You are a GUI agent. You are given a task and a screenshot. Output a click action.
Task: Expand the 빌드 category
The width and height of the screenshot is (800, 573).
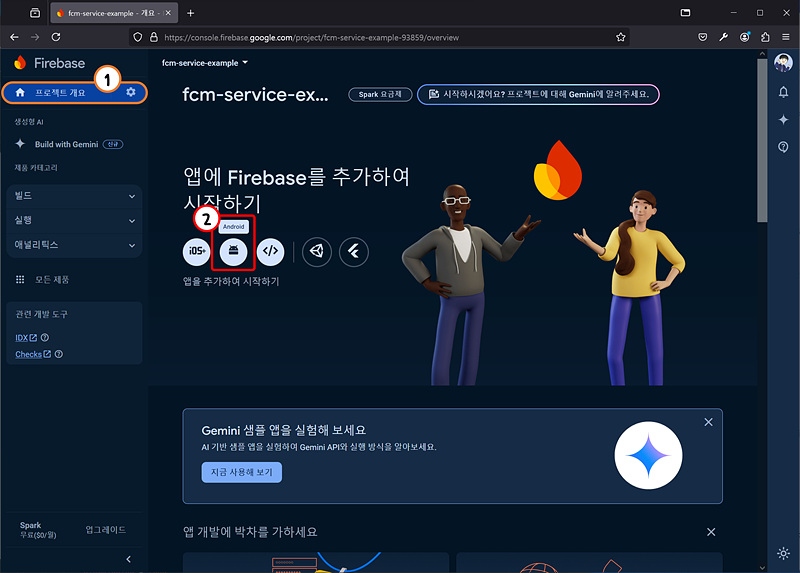[74, 196]
